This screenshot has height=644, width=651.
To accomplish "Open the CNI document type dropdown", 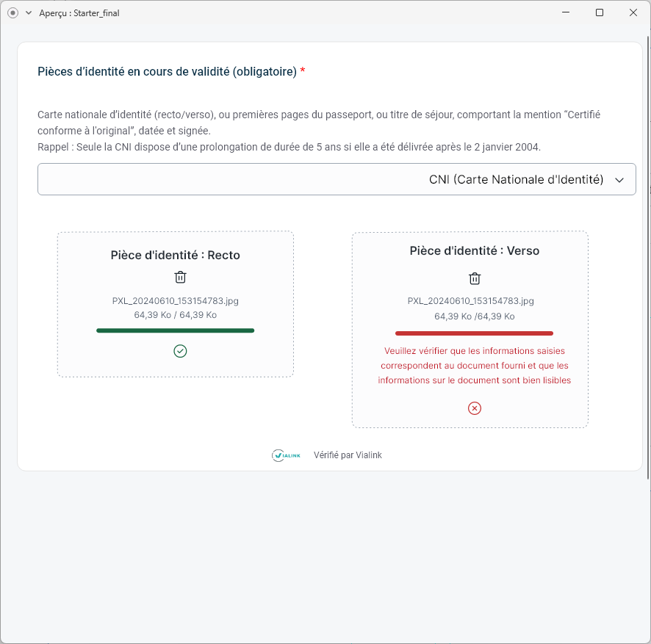I will click(337, 179).
